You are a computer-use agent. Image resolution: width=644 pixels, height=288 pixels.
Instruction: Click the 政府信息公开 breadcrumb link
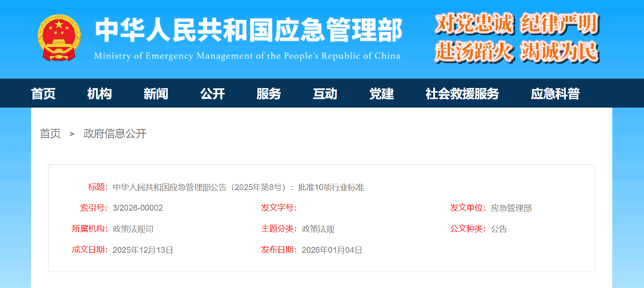click(114, 134)
